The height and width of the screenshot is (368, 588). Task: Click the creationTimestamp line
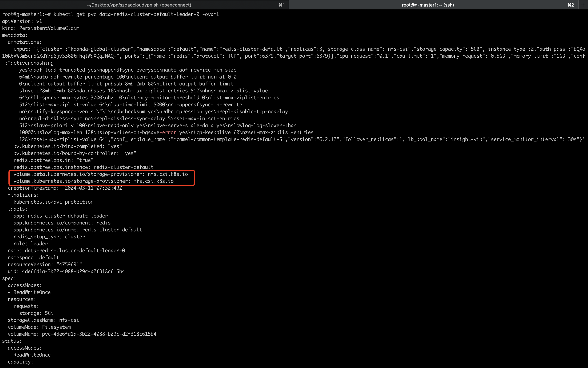[x=66, y=188]
